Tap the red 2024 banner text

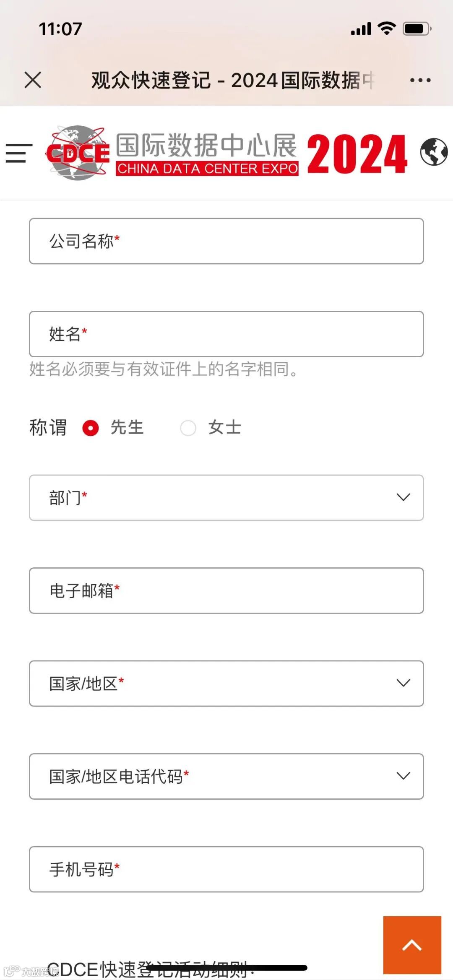click(357, 154)
